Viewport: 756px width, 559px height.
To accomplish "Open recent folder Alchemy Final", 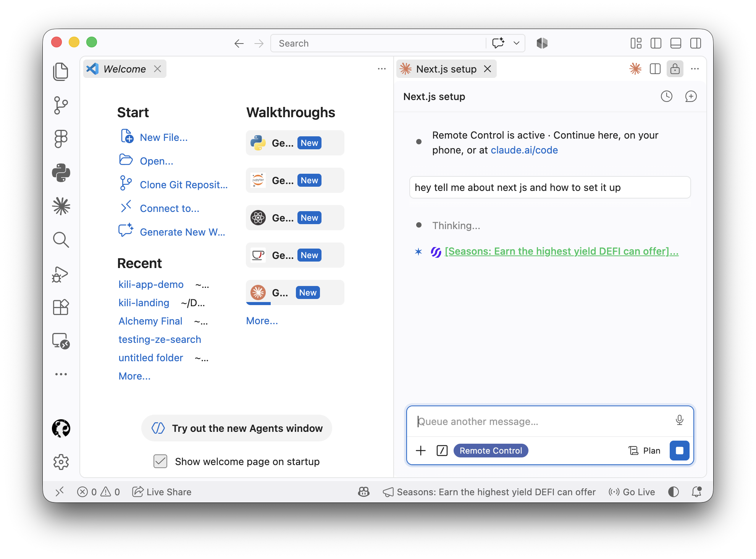I will 150,321.
